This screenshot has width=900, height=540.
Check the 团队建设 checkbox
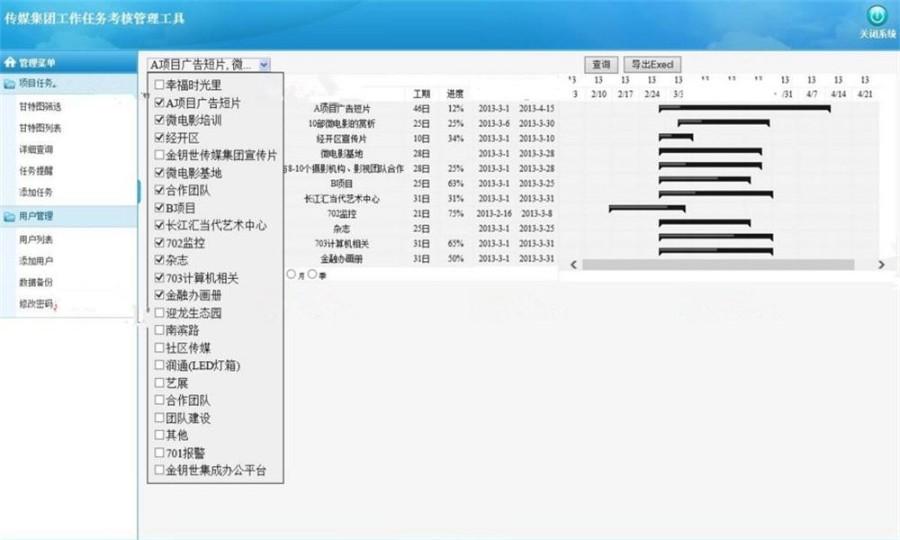159,418
